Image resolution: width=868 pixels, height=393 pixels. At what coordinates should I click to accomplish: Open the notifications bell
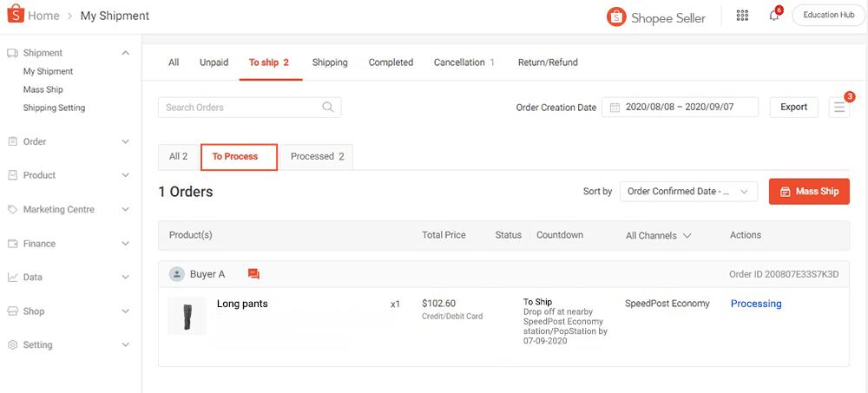click(773, 16)
